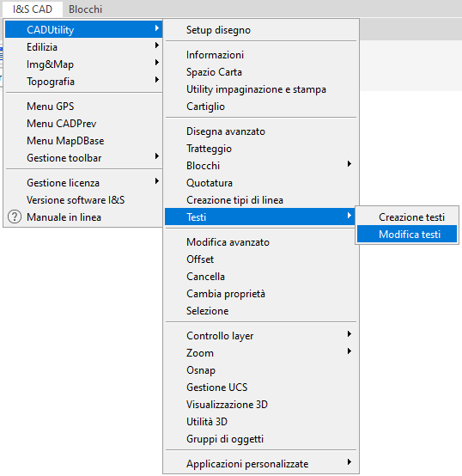The width and height of the screenshot is (462, 476).
Task: Expand the Controllo layer submenu
Action: pos(261,336)
